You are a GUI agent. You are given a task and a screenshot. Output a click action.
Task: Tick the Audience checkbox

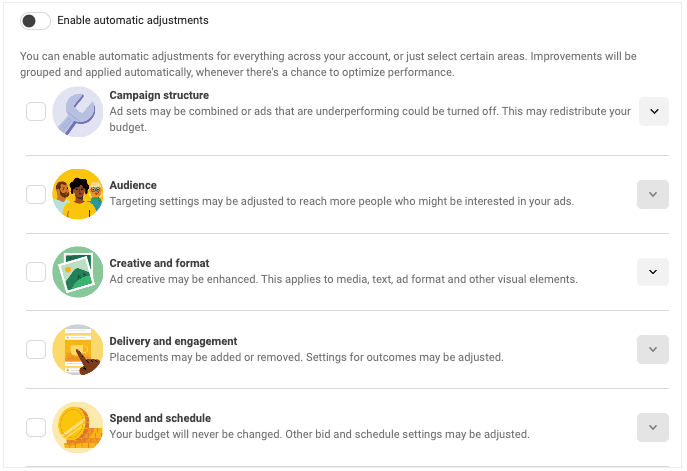coord(36,194)
